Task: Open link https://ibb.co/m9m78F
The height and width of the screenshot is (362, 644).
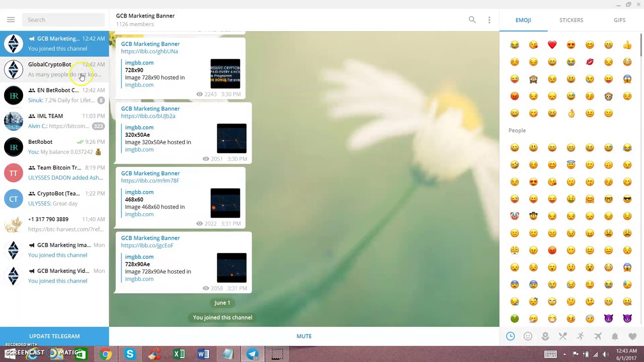Action: pos(150,181)
